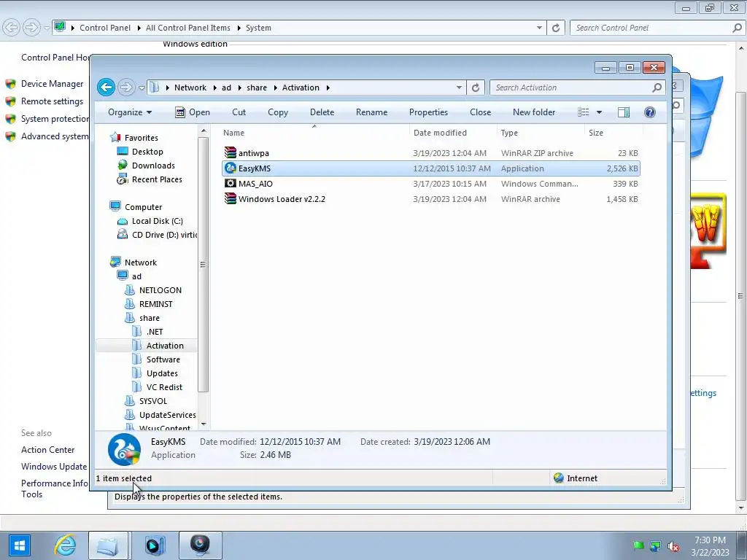Open Windows Update link in System window
Image resolution: width=747 pixels, height=560 pixels.
pos(54,467)
